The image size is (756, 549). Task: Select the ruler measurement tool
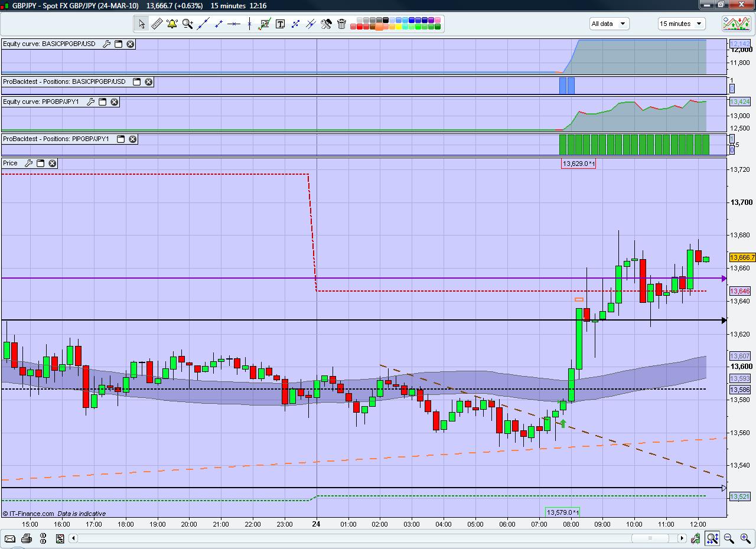tap(157, 24)
